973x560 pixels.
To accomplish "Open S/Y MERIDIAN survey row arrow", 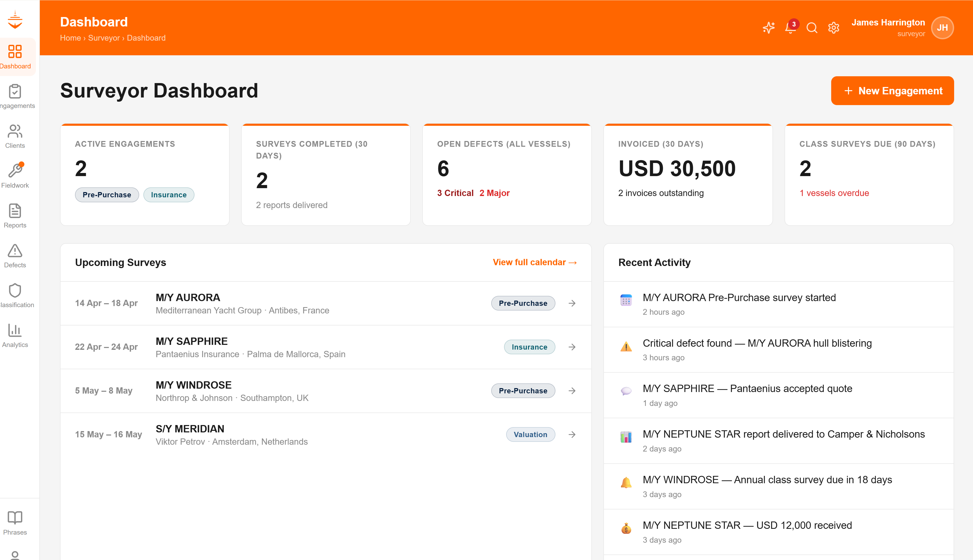I will (572, 434).
